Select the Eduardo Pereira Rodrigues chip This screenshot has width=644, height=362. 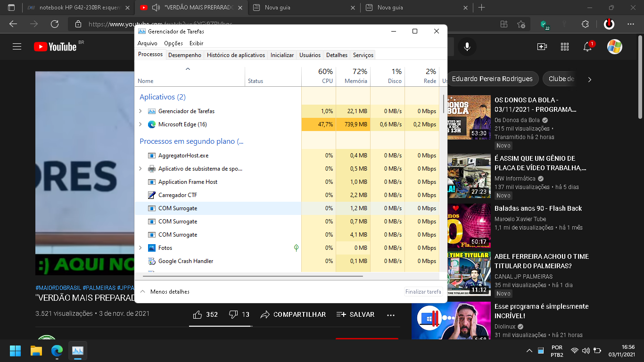pyautogui.click(x=492, y=79)
